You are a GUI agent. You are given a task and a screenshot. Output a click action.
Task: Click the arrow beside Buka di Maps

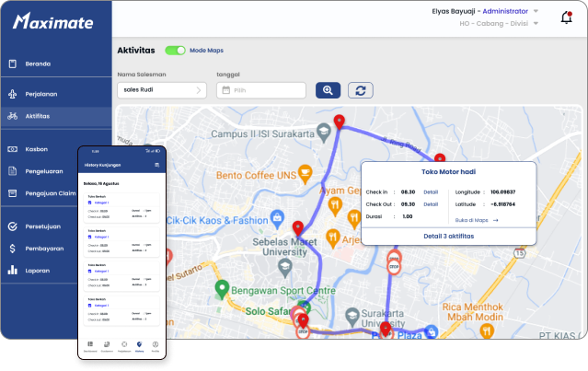tap(495, 221)
